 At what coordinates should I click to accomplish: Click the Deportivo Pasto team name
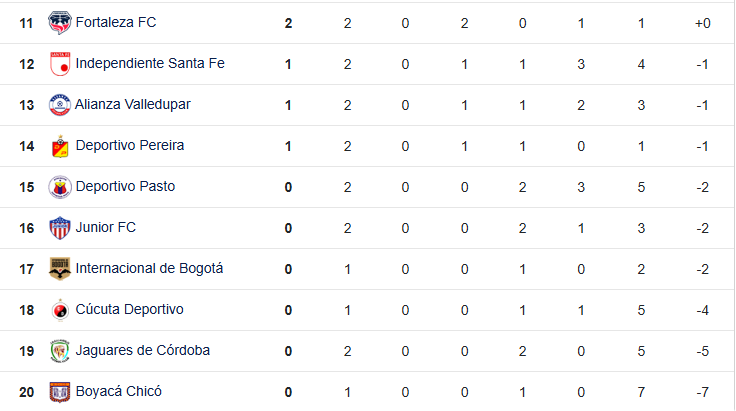tap(125, 186)
